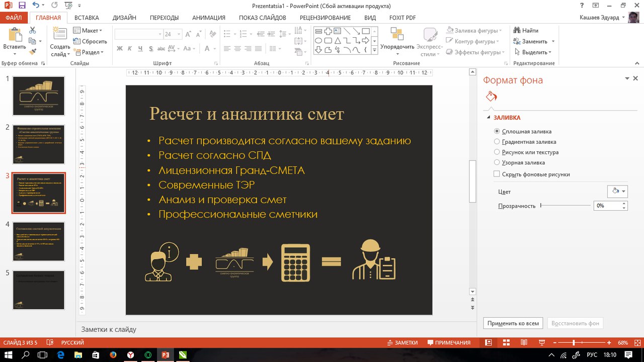Click the Упорядочить arrange icon
This screenshot has width=644, height=362.
click(x=397, y=35)
